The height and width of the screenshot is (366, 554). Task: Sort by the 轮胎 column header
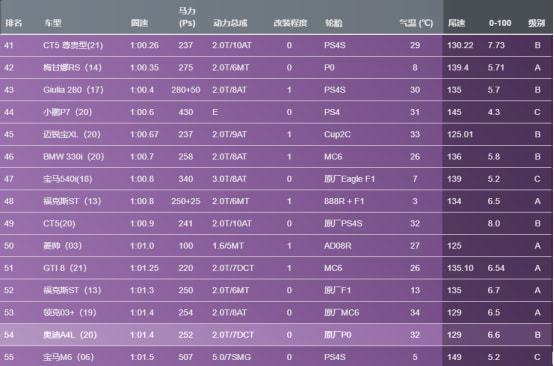334,23
